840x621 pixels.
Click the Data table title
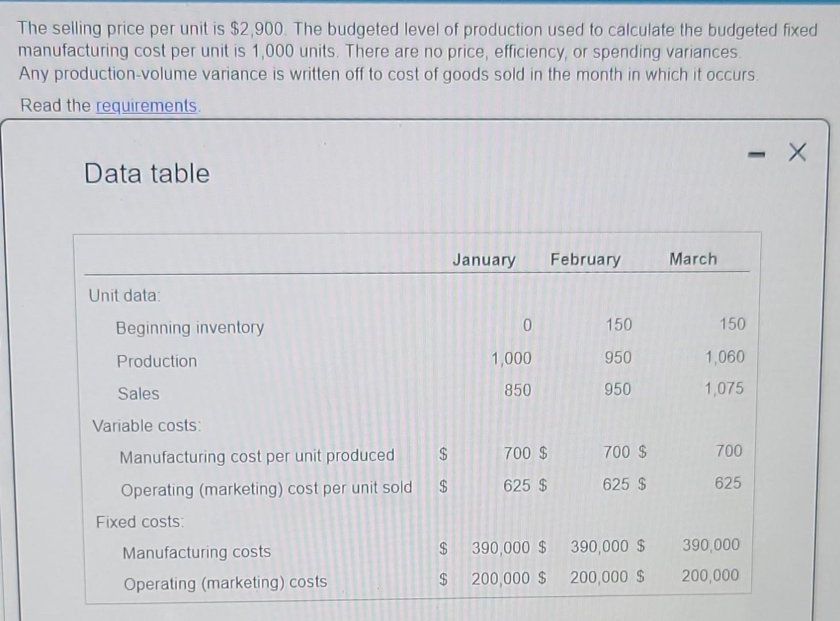tap(146, 174)
